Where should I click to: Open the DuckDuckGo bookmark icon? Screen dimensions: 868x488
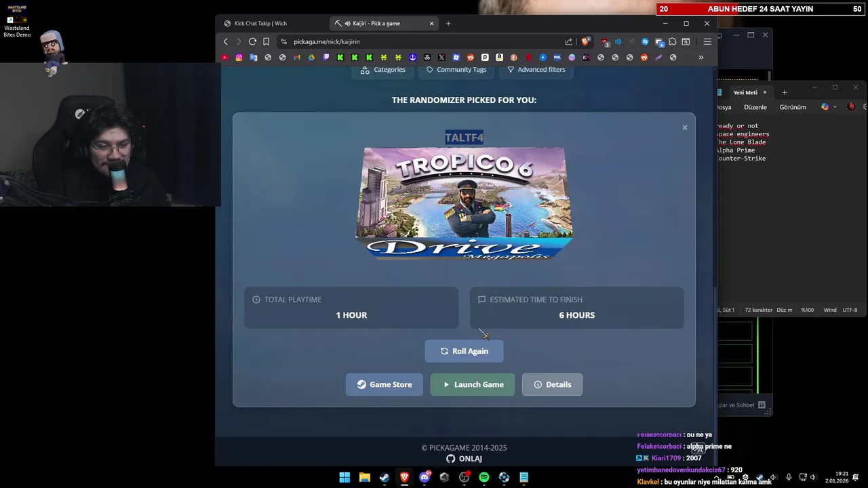[514, 58]
